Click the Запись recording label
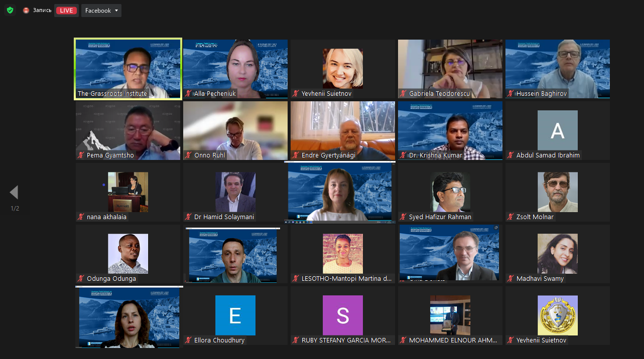This screenshot has height=359, width=644. 42,11
